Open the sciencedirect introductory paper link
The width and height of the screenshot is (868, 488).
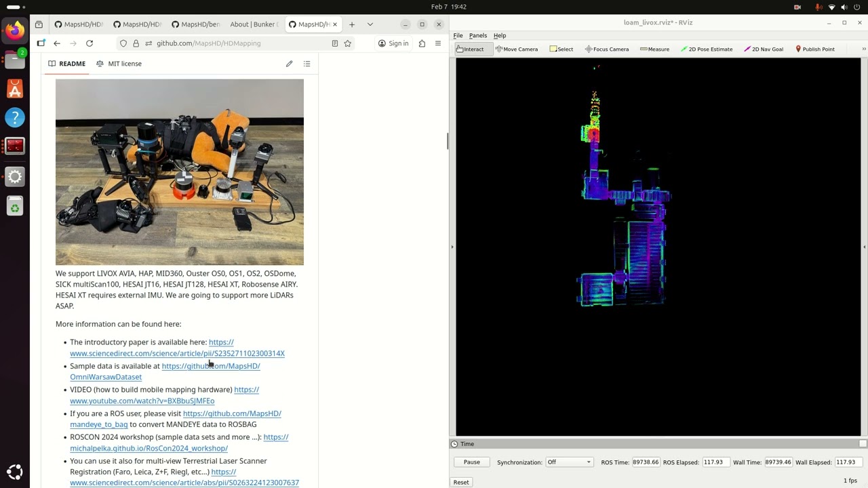177,348
